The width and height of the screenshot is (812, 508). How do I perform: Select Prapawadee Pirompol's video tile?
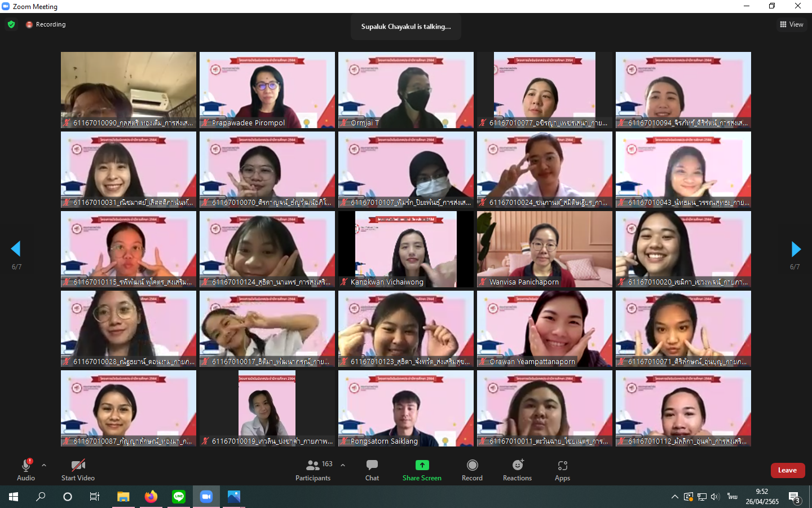click(267, 89)
